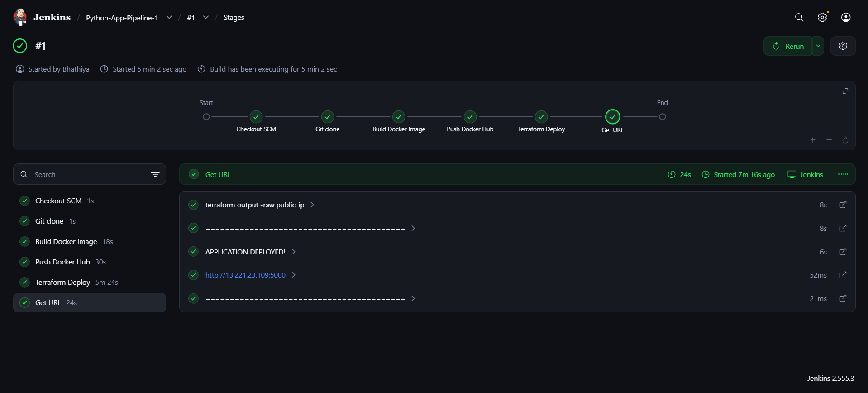868x393 pixels.
Task: Go to Python-App-Pipeline-1 breadcrumb
Action: (x=122, y=18)
